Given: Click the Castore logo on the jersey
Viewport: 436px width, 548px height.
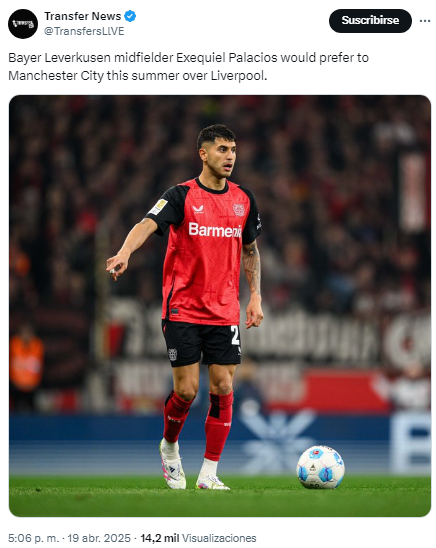Looking at the screenshot, I should [198, 209].
